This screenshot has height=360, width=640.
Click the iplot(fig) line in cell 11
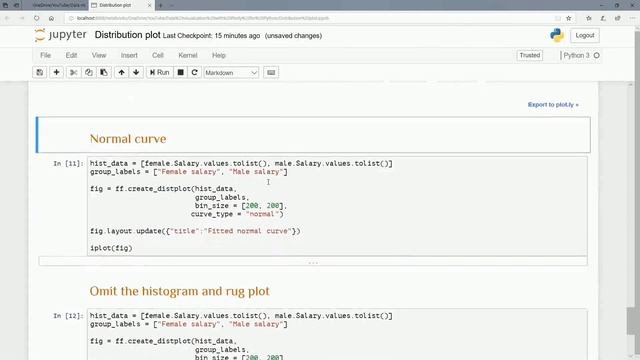[111, 248]
